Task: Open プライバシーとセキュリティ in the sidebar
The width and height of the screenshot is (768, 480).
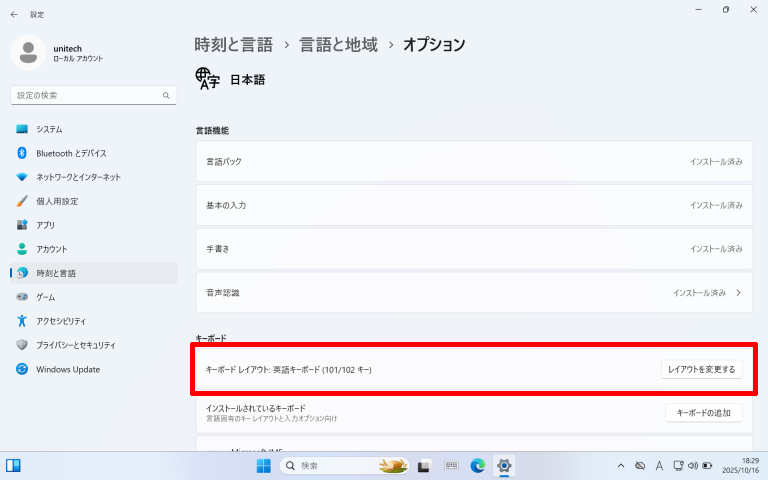Action: (x=76, y=345)
